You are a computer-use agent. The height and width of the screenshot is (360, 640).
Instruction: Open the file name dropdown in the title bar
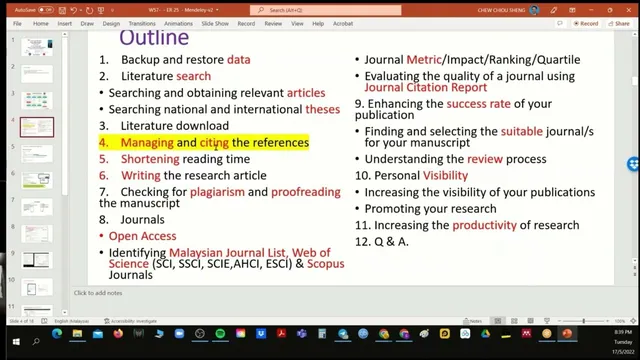pos(217,10)
